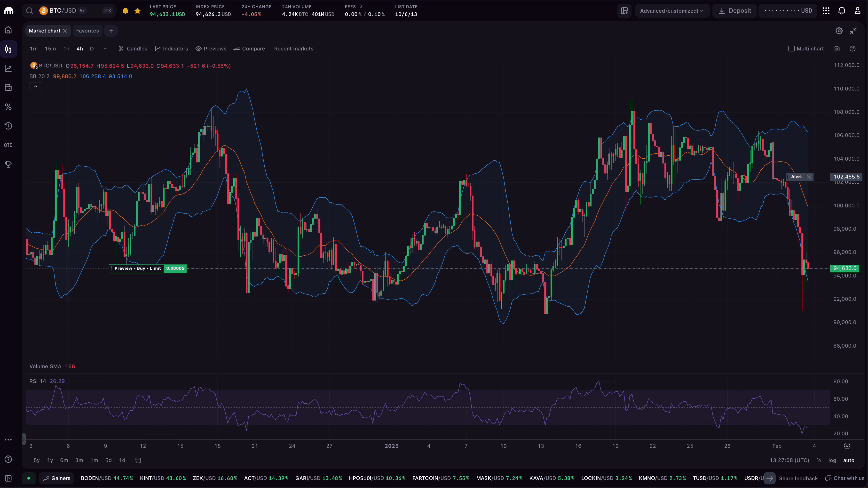The image size is (868, 488).
Task: Open the go-to-date calendar icon
Action: [x=138, y=460]
